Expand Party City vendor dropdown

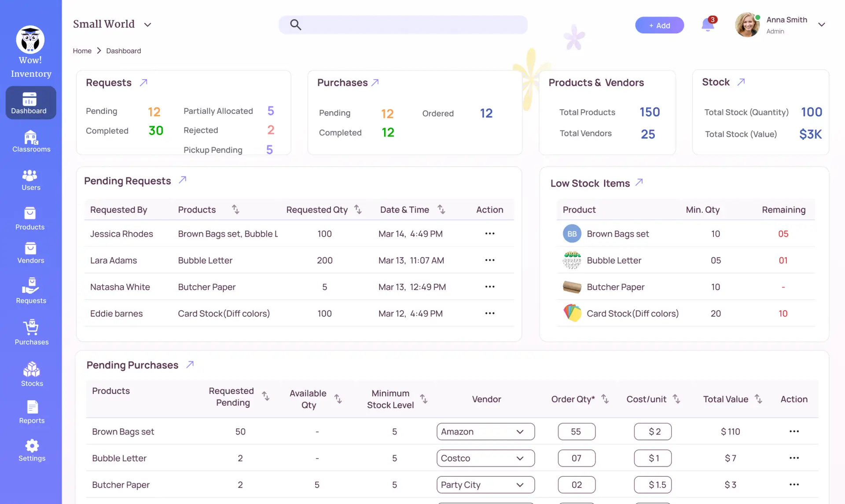click(485, 485)
